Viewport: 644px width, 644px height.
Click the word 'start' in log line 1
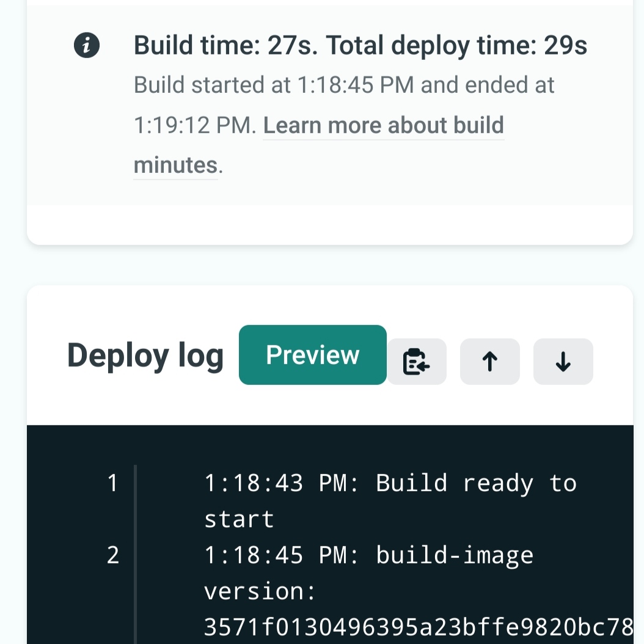[239, 519]
